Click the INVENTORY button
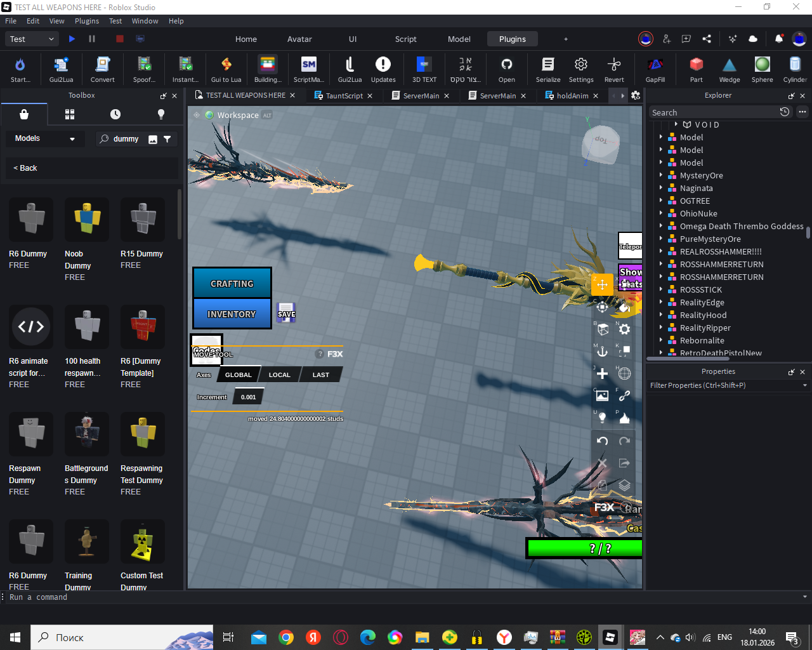The image size is (812, 650). click(x=232, y=314)
